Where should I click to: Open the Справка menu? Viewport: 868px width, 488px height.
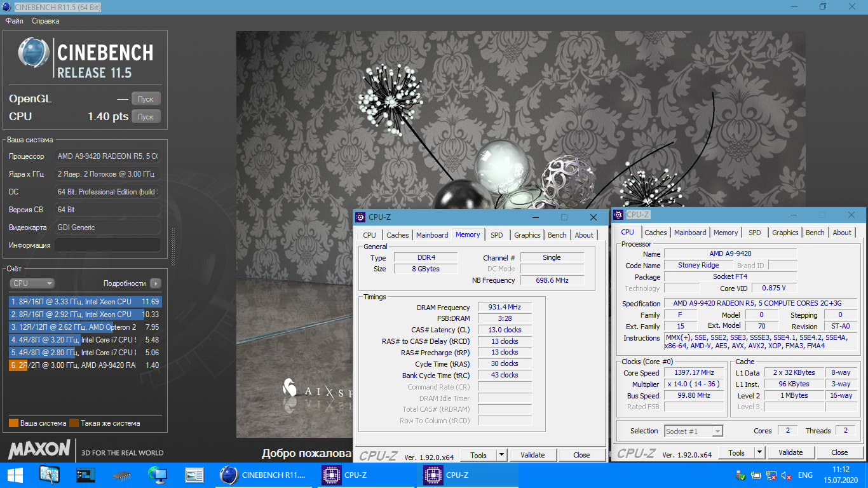[x=46, y=21]
